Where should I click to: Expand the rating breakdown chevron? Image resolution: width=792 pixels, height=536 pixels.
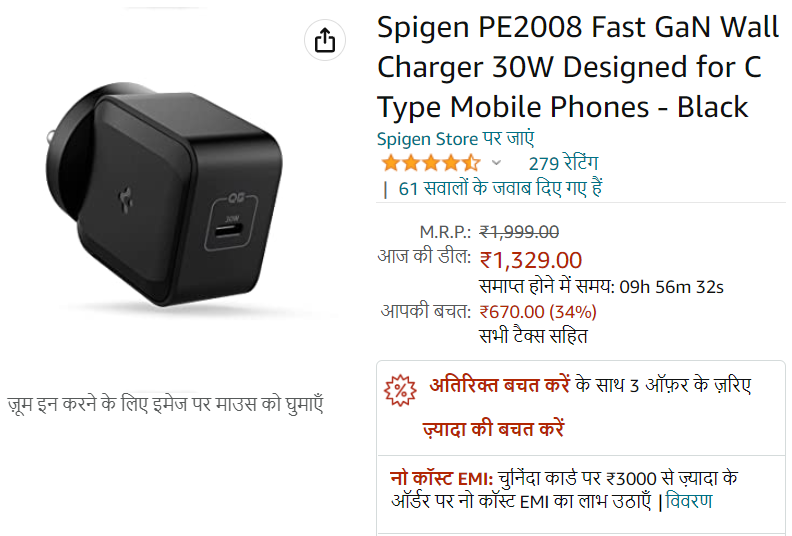tap(497, 163)
